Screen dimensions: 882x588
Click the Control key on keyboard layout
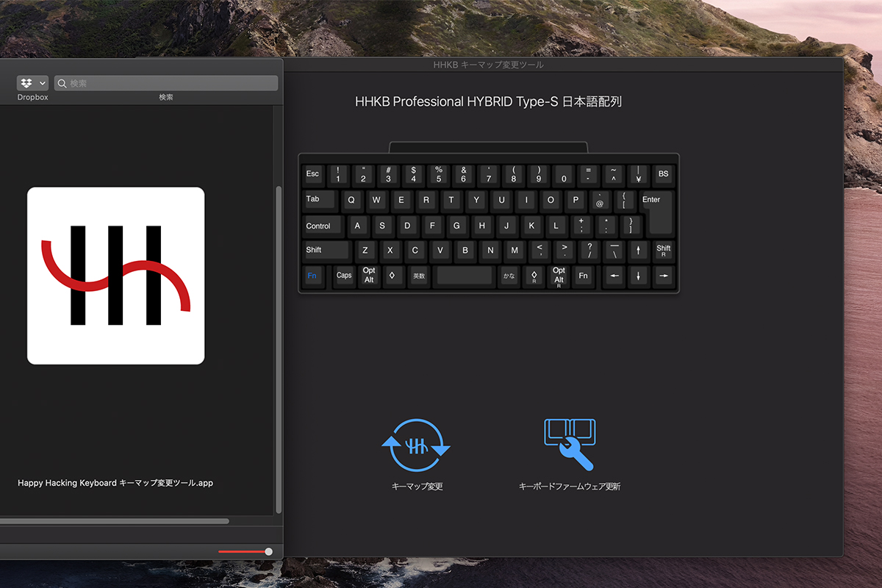click(319, 226)
